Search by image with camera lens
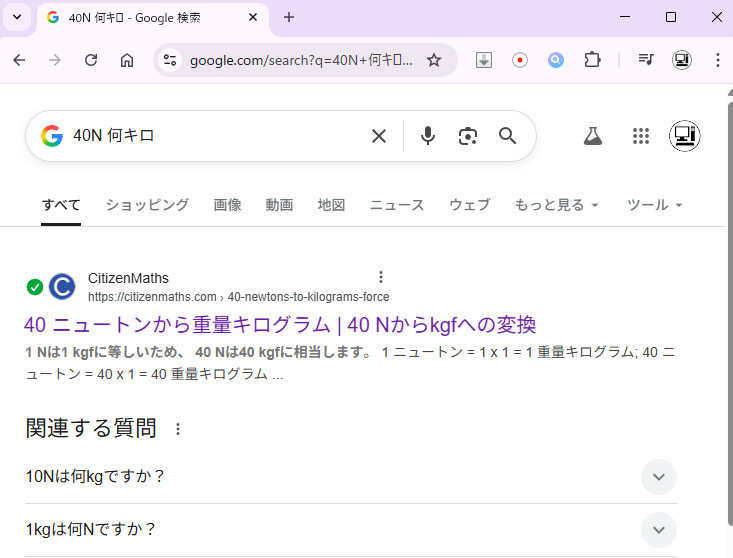The image size is (733, 558). (467, 136)
